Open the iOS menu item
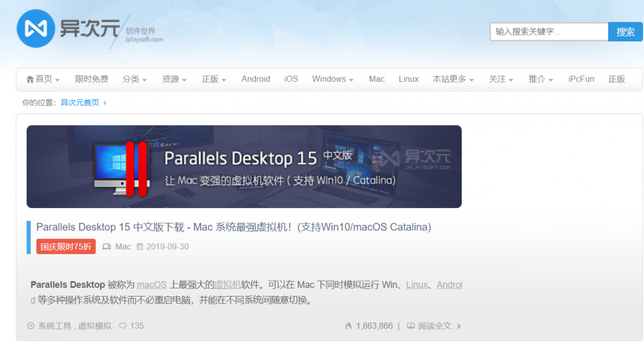This screenshot has width=644, height=341. 291,79
